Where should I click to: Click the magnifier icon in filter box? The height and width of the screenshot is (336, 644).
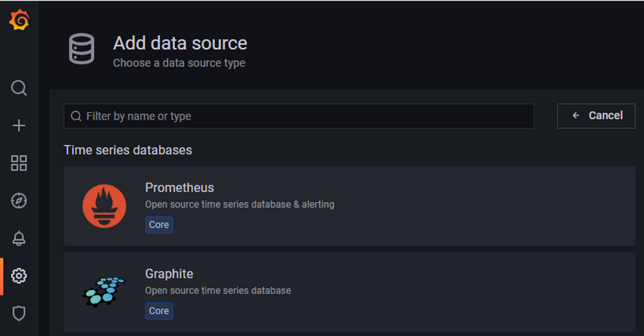[x=76, y=116]
